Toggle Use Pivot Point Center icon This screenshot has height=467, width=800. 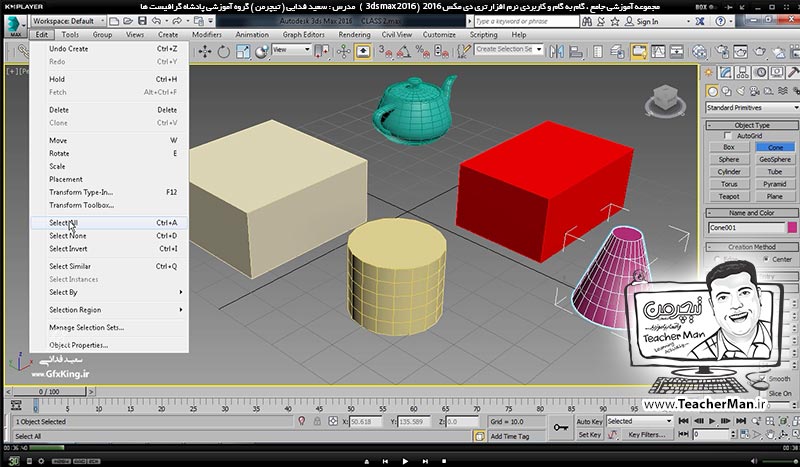click(x=322, y=52)
